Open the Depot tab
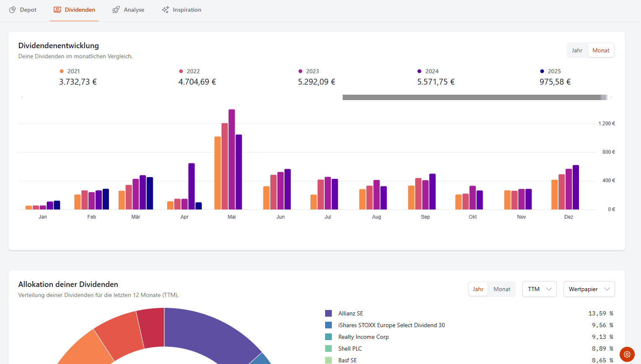The image size is (641, 364). [x=23, y=10]
